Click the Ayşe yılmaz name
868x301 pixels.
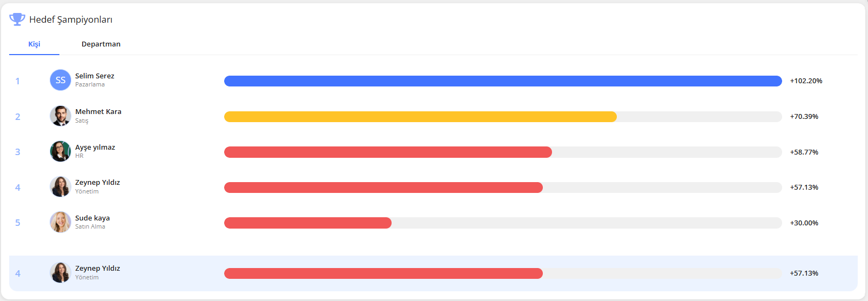[95, 148]
